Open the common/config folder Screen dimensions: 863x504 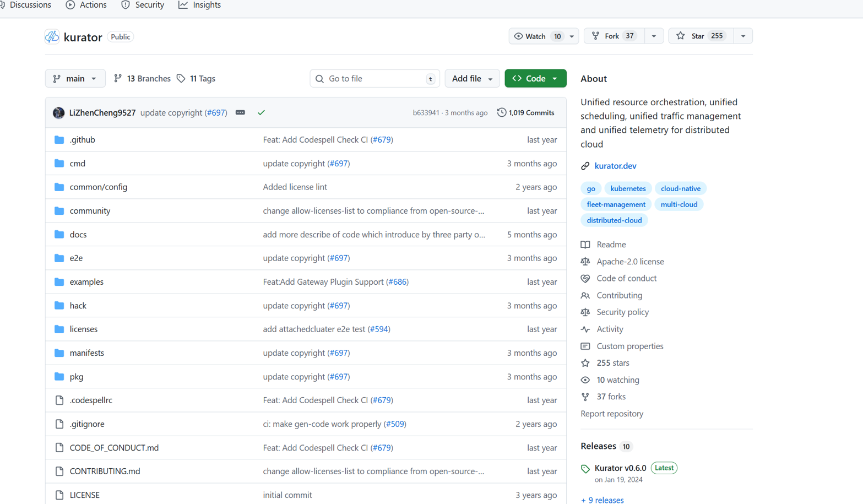tap(99, 187)
